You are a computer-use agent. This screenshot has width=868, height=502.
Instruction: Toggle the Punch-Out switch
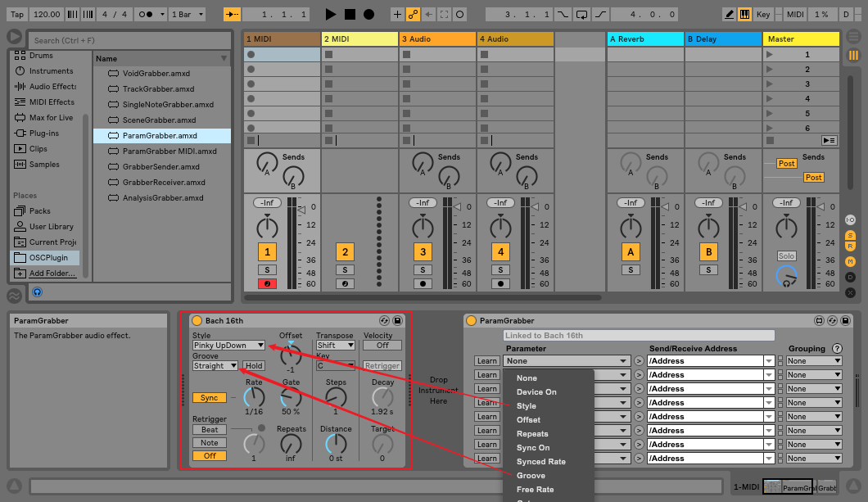tap(600, 15)
